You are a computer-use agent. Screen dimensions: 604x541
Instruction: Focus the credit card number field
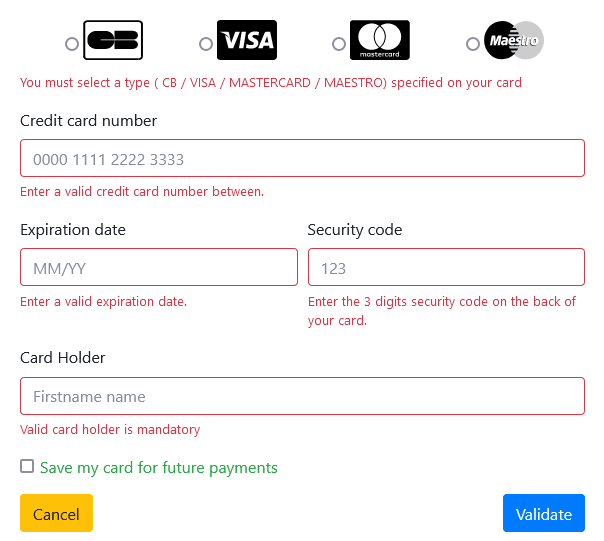click(302, 158)
